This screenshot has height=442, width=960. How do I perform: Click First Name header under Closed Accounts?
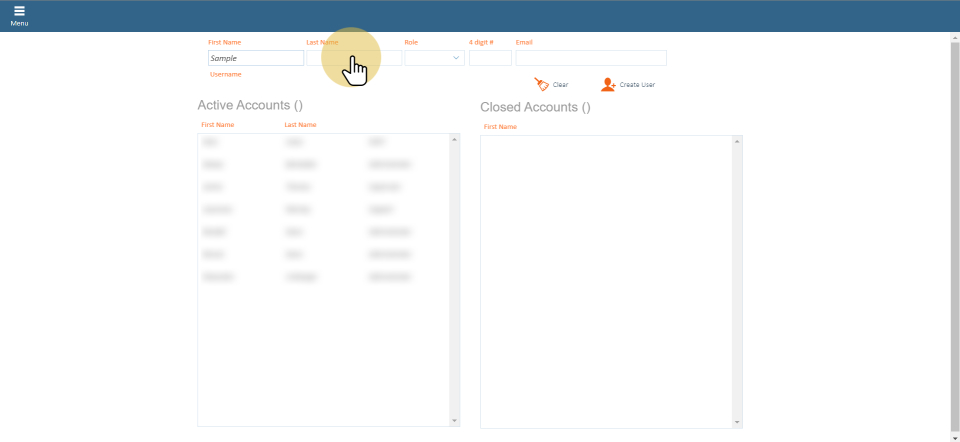click(500, 127)
